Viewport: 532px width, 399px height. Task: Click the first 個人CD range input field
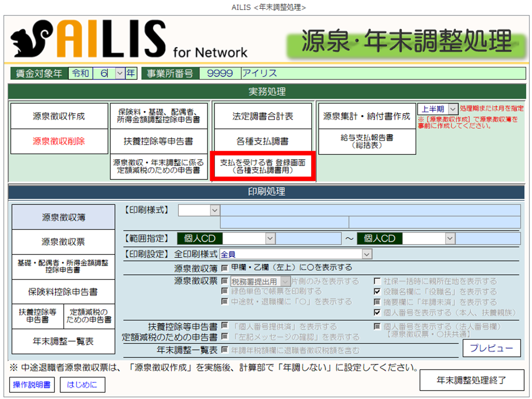[244, 238]
